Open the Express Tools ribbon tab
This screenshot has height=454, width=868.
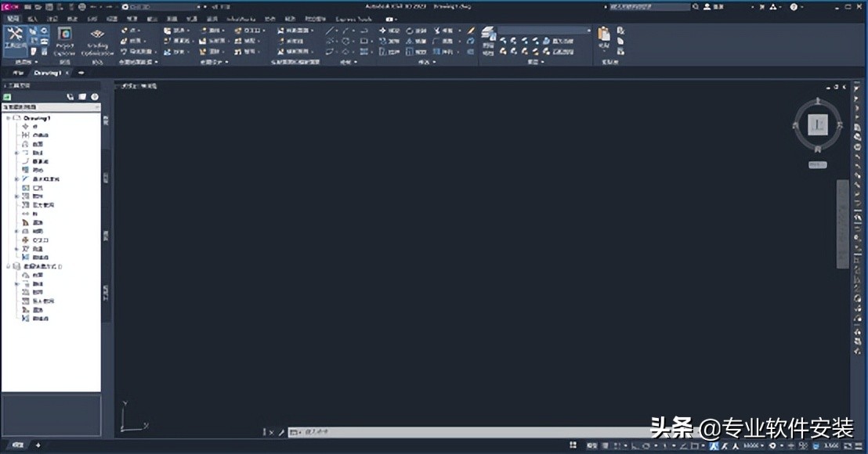[354, 19]
